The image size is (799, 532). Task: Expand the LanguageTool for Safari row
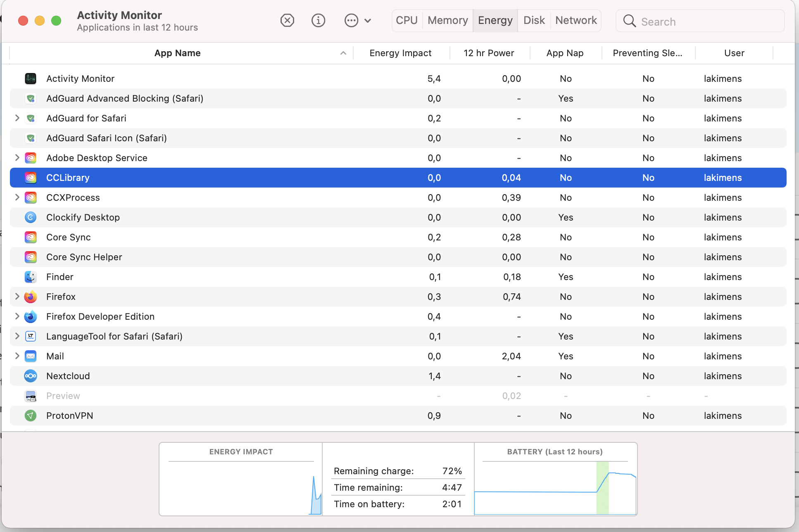point(17,336)
